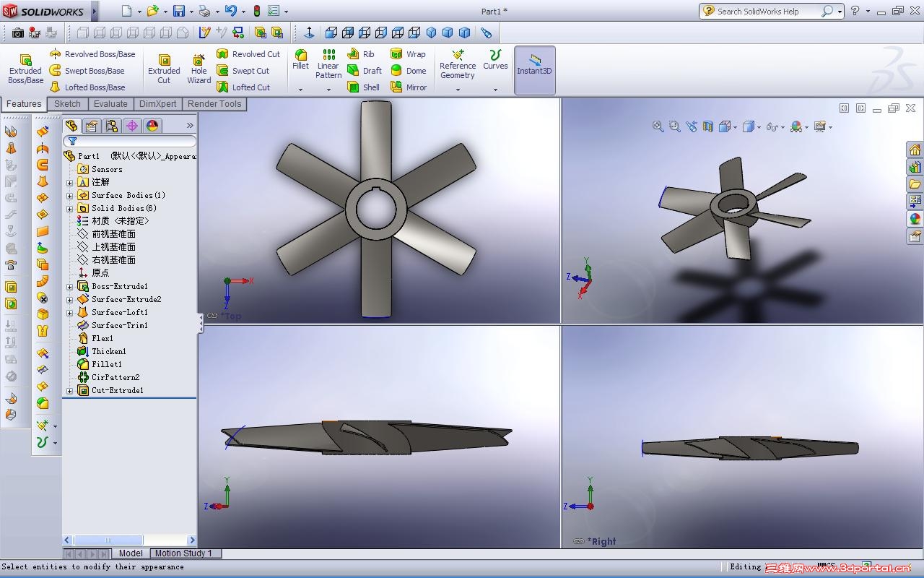
Task: Open the Undo history dropdown arrow
Action: click(243, 12)
